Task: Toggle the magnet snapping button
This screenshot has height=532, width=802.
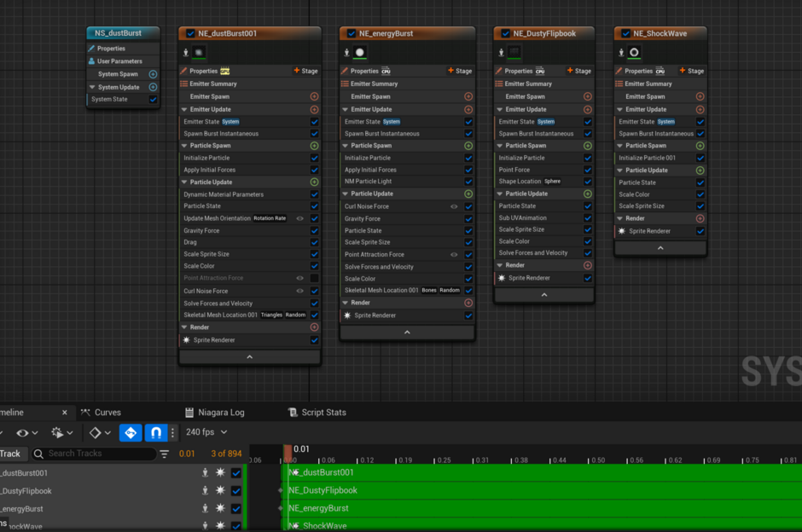Action: [x=156, y=433]
